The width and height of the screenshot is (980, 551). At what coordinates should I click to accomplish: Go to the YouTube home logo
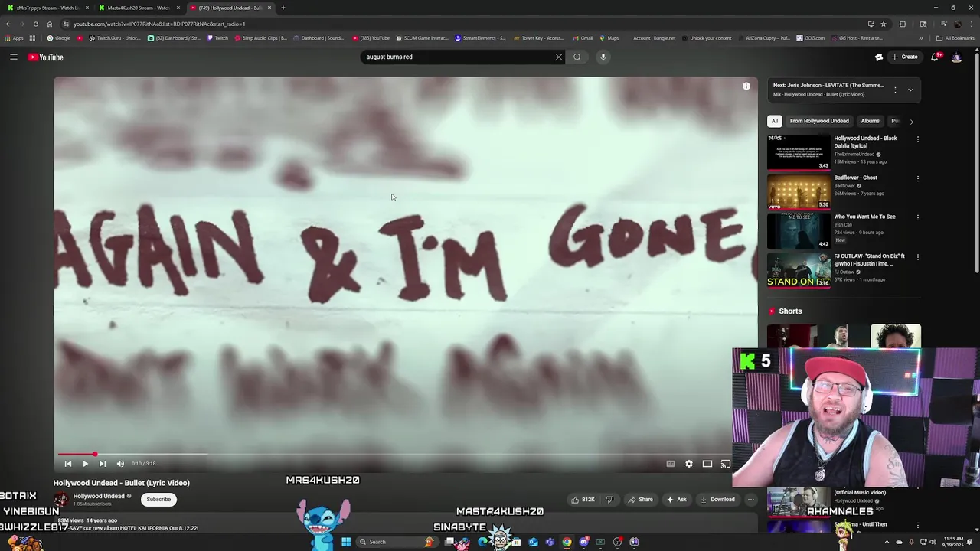coord(46,57)
